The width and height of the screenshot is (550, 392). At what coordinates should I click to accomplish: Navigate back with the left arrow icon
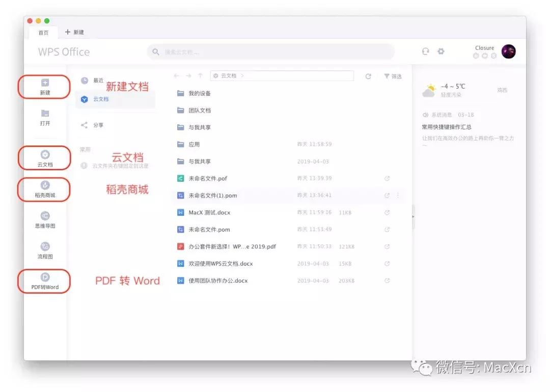coord(177,75)
